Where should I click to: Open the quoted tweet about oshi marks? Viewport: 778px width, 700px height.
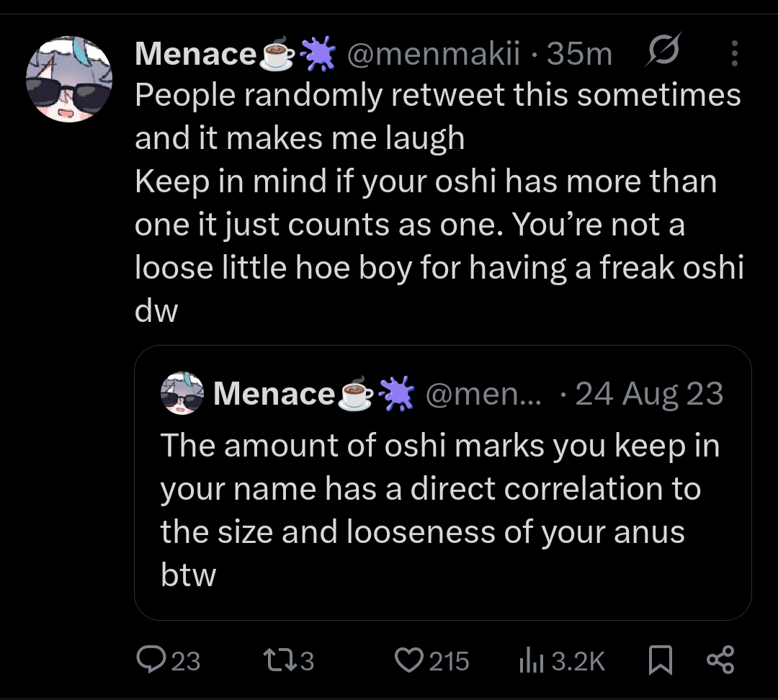point(439,510)
